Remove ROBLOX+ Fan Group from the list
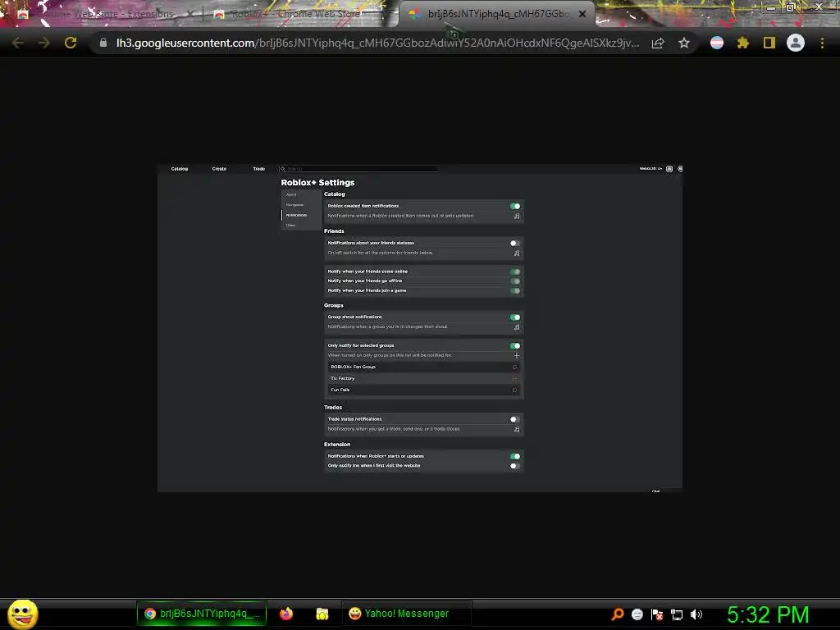This screenshot has height=630, width=840. pos(515,367)
